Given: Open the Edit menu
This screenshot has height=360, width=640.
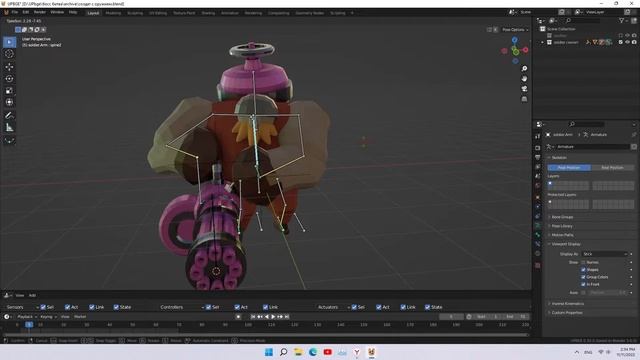Looking at the screenshot, I should pos(26,12).
